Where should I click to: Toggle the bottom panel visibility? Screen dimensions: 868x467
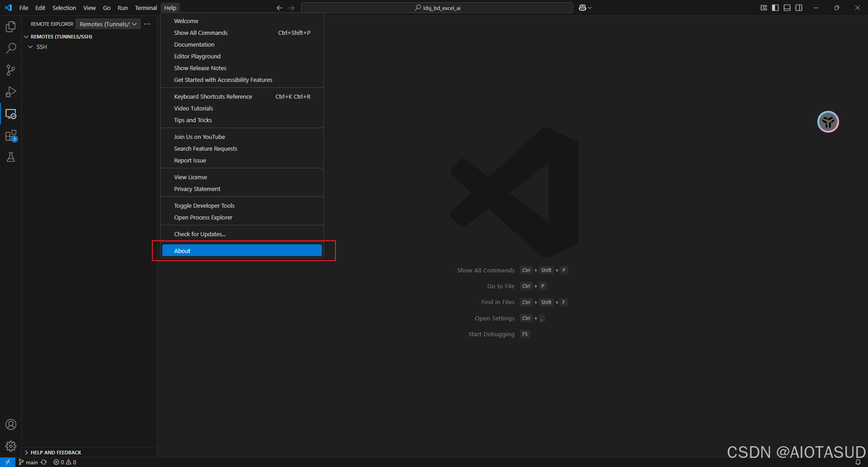(x=787, y=8)
